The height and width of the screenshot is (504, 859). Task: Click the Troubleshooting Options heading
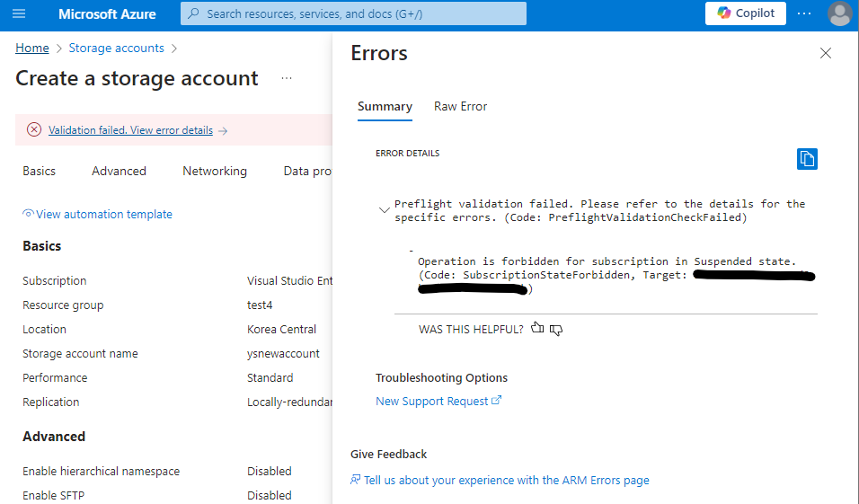pyautogui.click(x=441, y=378)
